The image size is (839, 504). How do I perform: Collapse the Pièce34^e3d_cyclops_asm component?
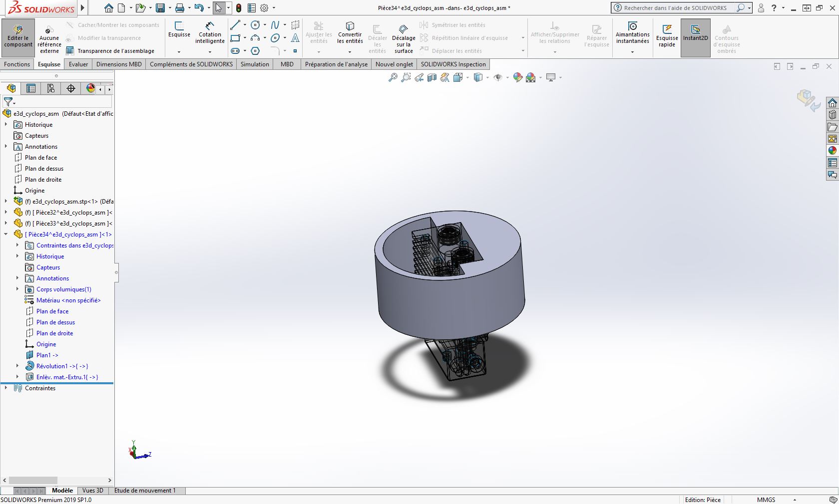[x=6, y=234]
